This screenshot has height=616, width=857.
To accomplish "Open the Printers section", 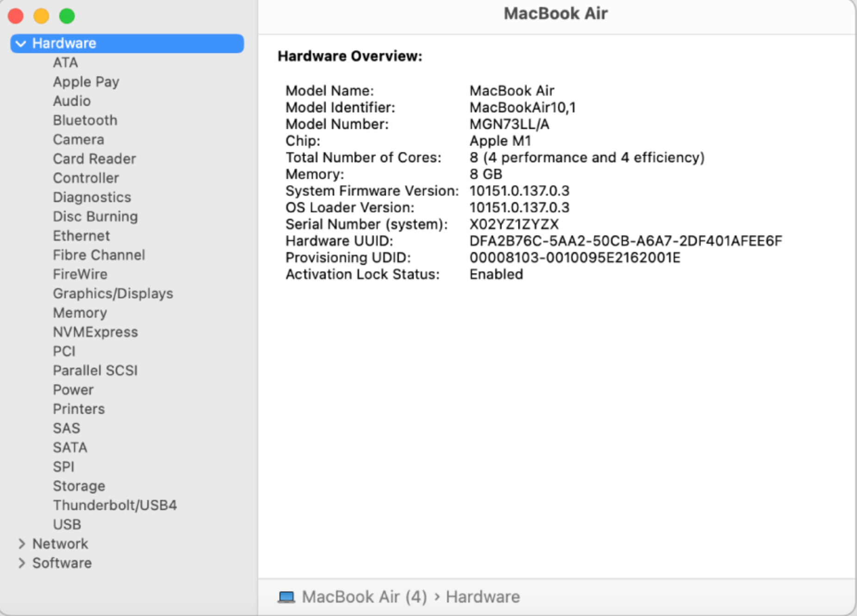I will click(79, 409).
